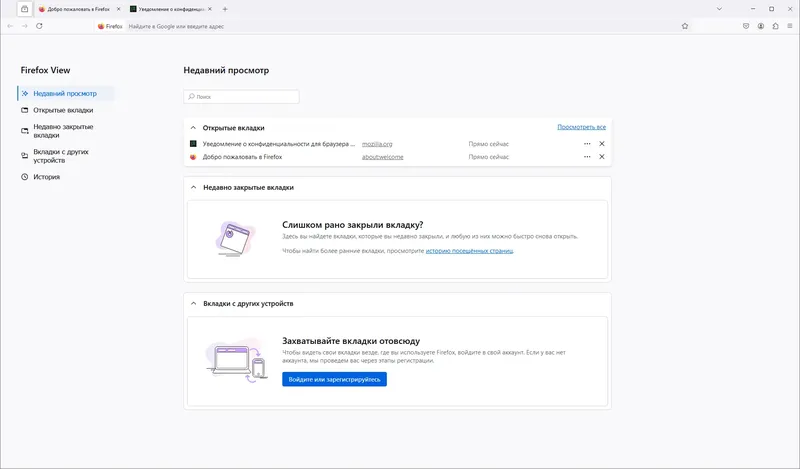Screen dimensions: 800x469
Task: Click the Firefox View button in tab strip
Action: 24,9
